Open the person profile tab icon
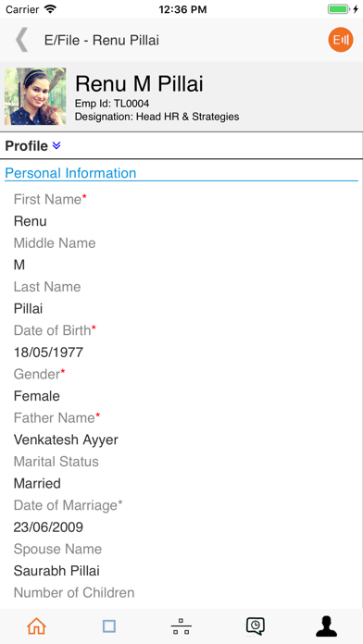 click(x=326, y=626)
